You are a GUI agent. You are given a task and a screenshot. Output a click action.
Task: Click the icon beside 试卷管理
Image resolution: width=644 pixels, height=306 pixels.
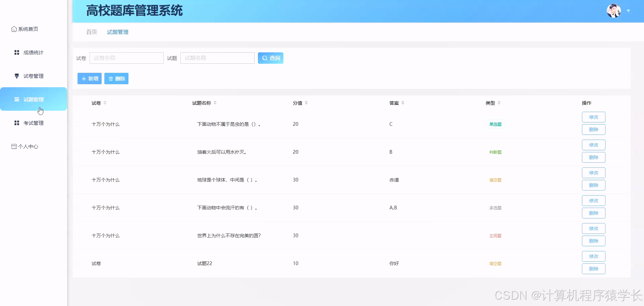click(17, 76)
